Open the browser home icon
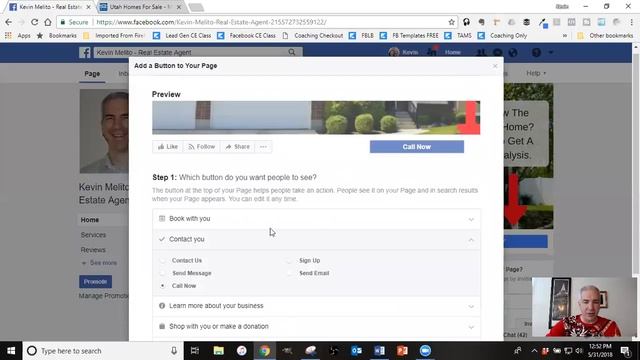Viewport: 640px width, 360px height. 48,22
